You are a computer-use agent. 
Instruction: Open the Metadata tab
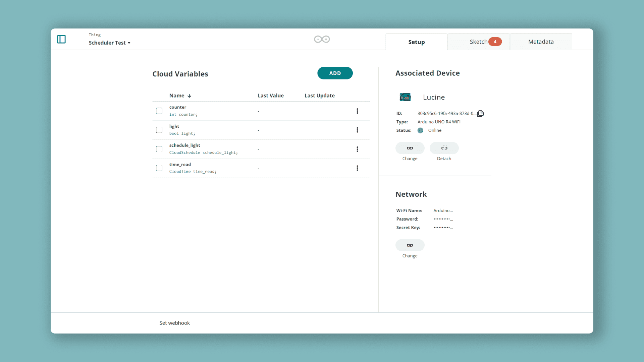541,42
